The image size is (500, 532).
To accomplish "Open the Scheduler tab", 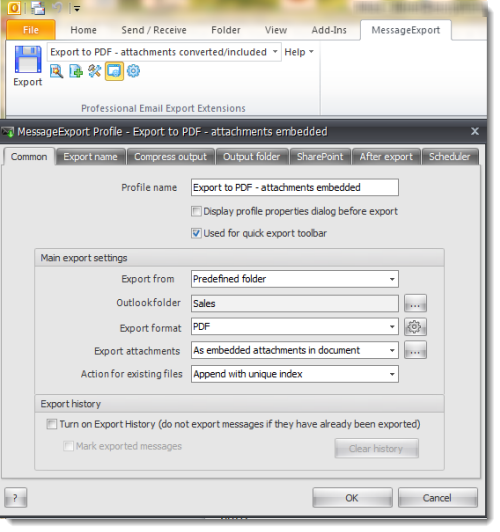I will pos(450,157).
